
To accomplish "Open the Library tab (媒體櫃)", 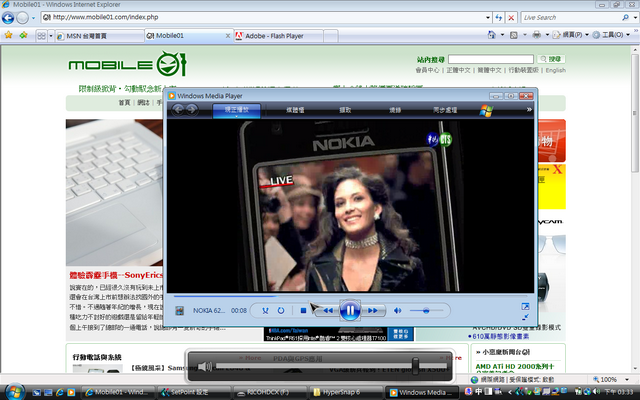I will click(295, 110).
